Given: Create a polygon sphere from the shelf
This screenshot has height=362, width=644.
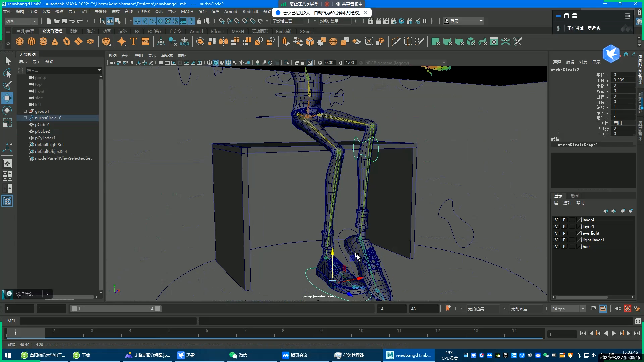Looking at the screenshot, I should click(x=20, y=41).
